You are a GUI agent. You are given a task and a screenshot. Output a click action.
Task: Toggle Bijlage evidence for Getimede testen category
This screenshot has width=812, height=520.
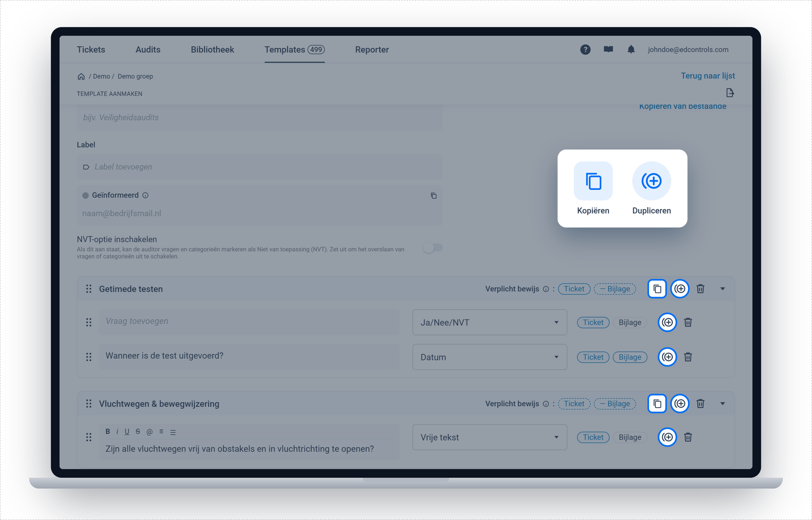[615, 289]
